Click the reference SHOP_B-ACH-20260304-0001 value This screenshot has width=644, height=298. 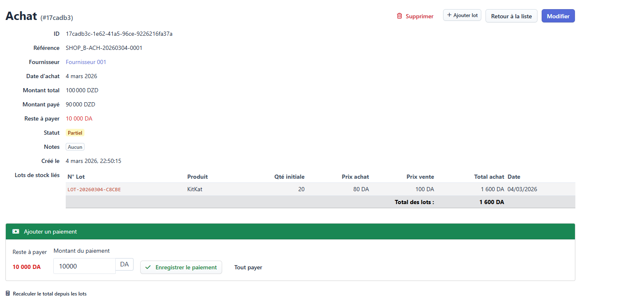[104, 48]
